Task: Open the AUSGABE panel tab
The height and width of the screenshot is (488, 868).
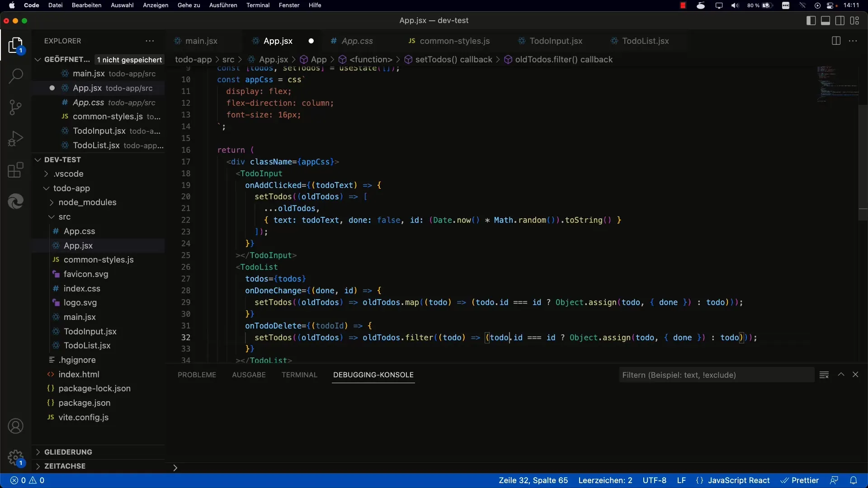Action: pyautogui.click(x=249, y=375)
